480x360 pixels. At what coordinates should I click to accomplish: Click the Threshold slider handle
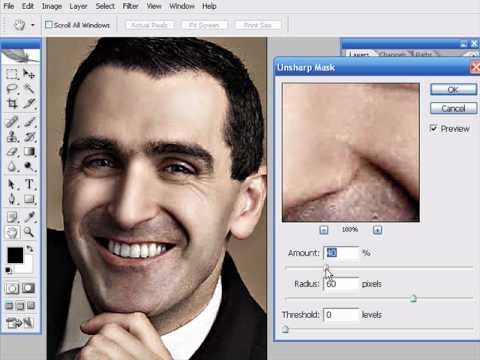[285, 329]
